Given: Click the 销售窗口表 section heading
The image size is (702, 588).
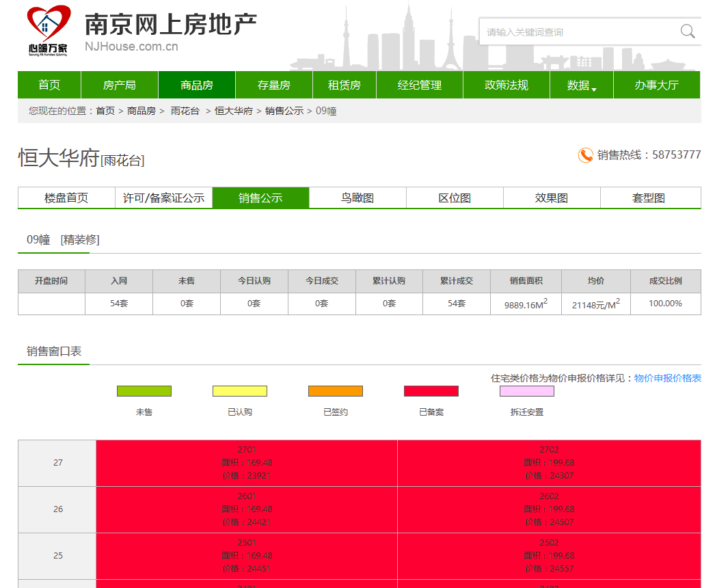Looking at the screenshot, I should click(x=54, y=351).
